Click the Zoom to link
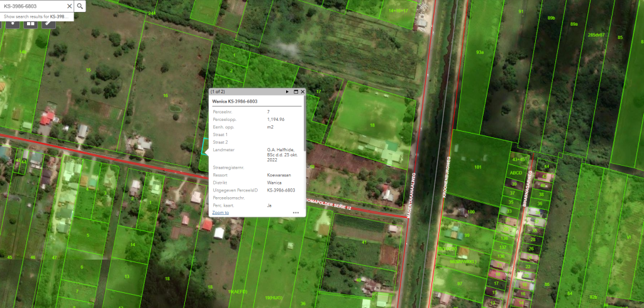 coord(220,213)
